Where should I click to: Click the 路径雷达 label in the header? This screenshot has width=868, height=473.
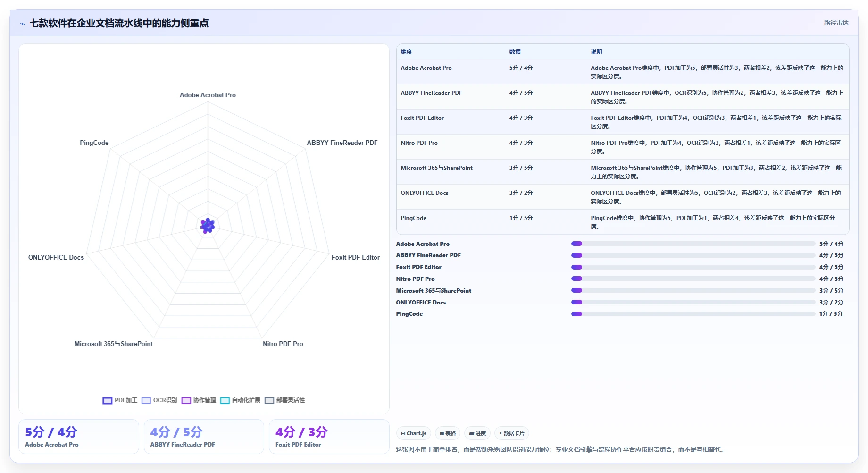(x=836, y=23)
